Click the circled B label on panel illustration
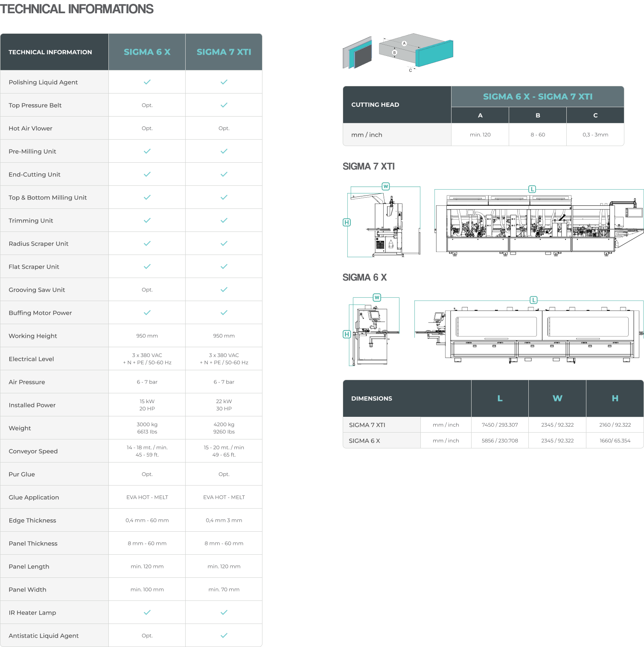This screenshot has width=644, height=647. 394,53
